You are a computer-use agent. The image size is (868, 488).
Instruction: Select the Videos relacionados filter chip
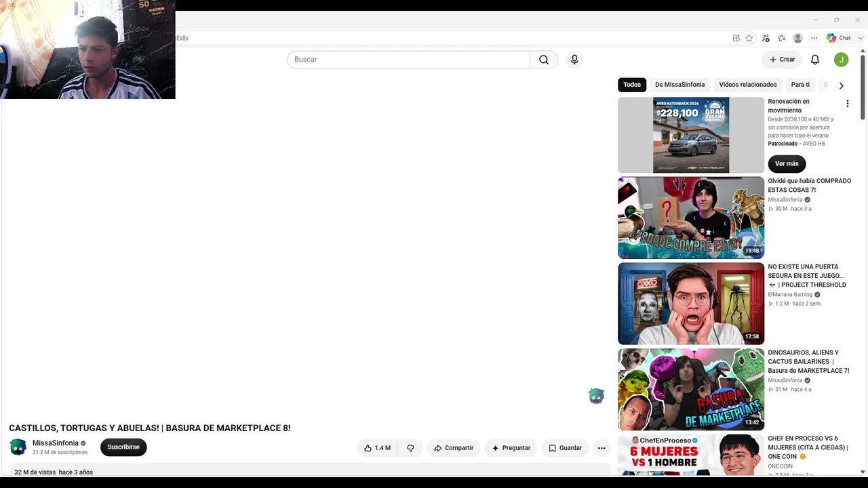coord(748,85)
